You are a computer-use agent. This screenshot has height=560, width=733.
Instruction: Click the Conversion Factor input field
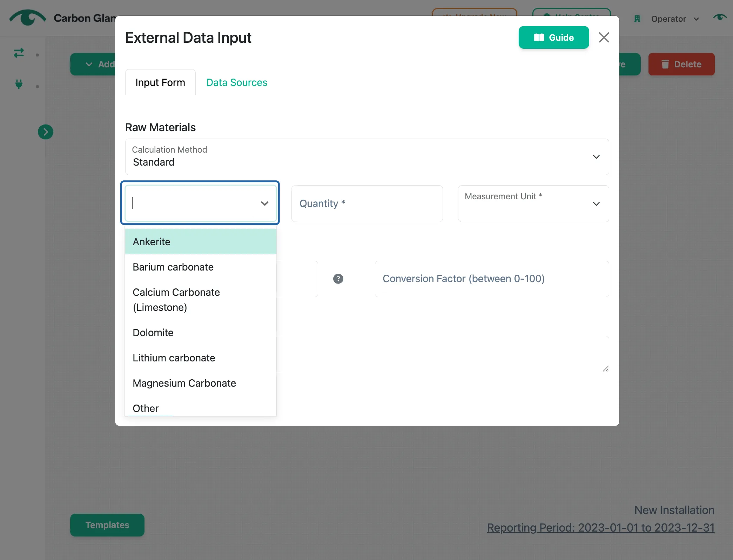click(492, 279)
